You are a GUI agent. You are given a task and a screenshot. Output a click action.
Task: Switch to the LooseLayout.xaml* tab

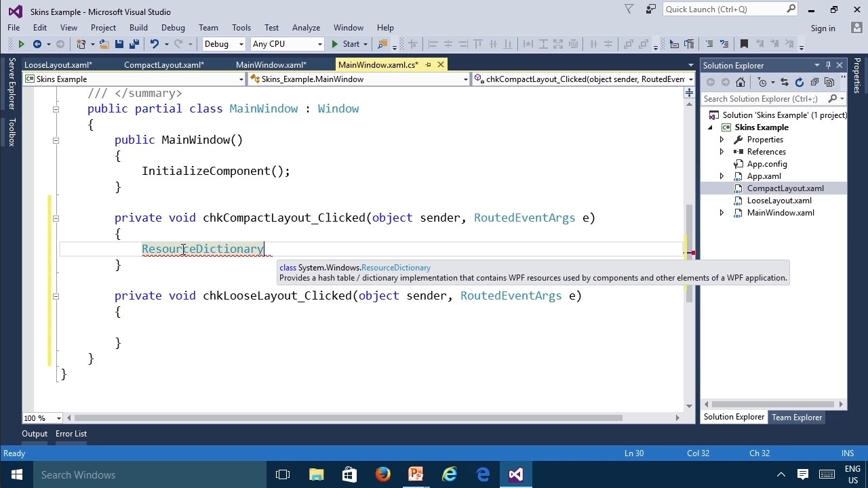58,65
